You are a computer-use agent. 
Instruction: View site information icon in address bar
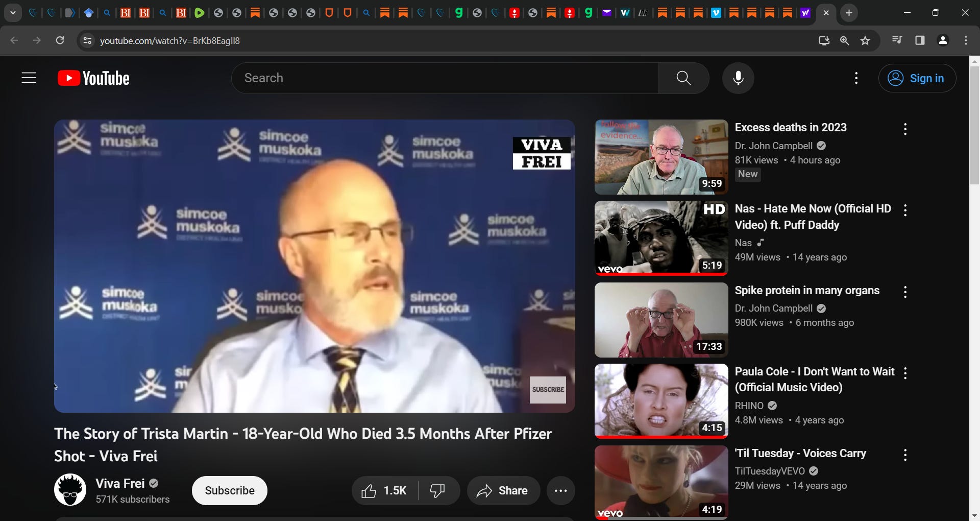tap(87, 40)
